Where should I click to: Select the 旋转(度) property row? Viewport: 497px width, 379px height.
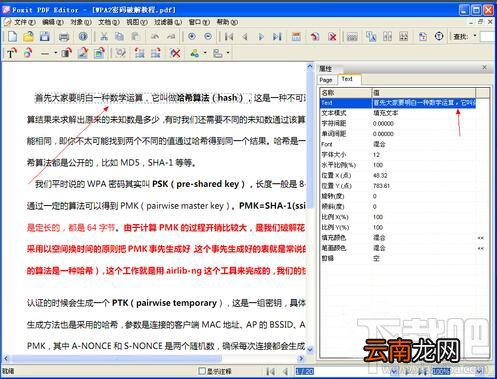pyautogui.click(x=398, y=196)
